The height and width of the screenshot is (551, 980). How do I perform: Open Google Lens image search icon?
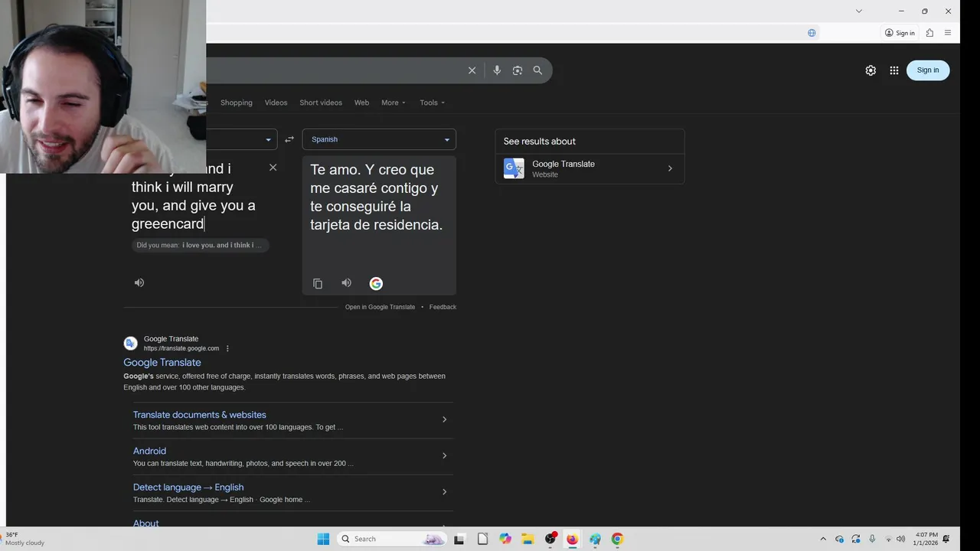(518, 70)
